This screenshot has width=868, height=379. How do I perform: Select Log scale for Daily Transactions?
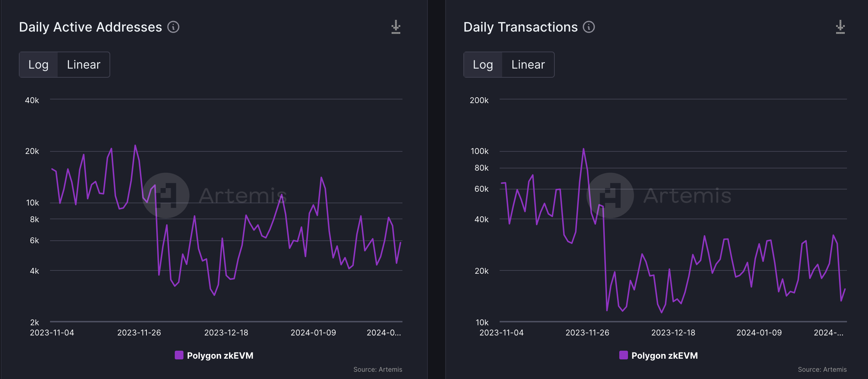click(x=483, y=65)
